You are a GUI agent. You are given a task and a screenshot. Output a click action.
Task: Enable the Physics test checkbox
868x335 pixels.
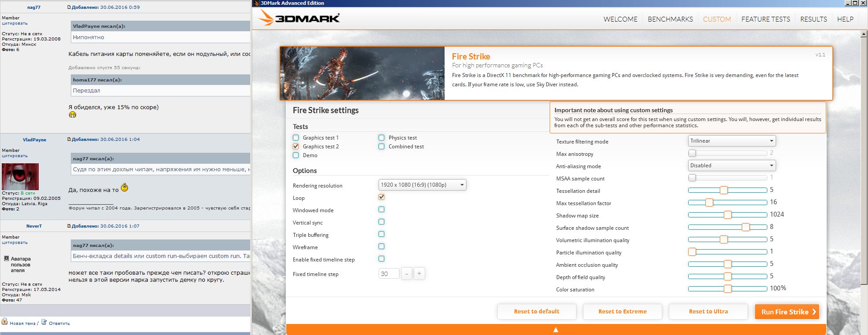coord(382,138)
